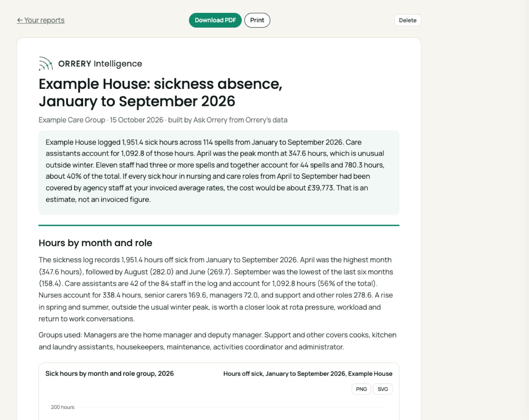
Task: Click the 'Groups used' explanatory paragraph
Action: click(218, 341)
